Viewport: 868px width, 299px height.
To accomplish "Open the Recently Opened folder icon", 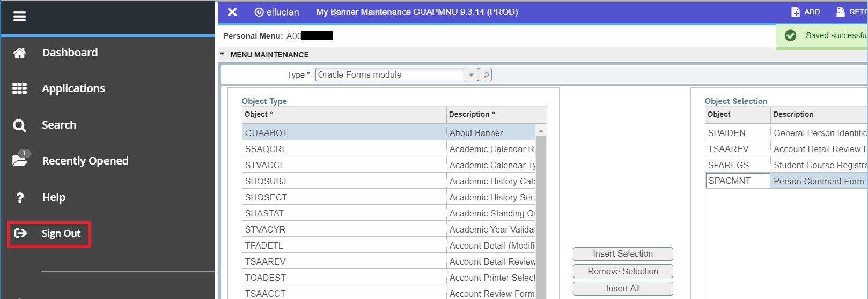I will click(x=19, y=160).
